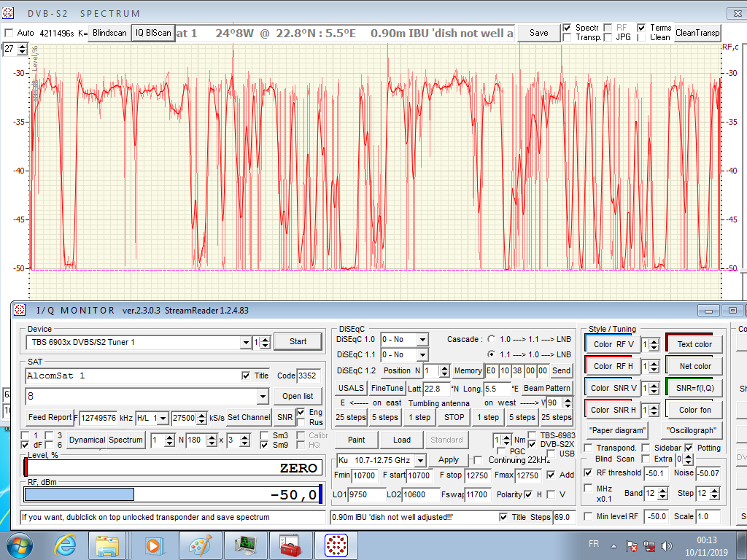Open the Windows Start menu orb
Screen dimensions: 747x560
tap(20, 545)
